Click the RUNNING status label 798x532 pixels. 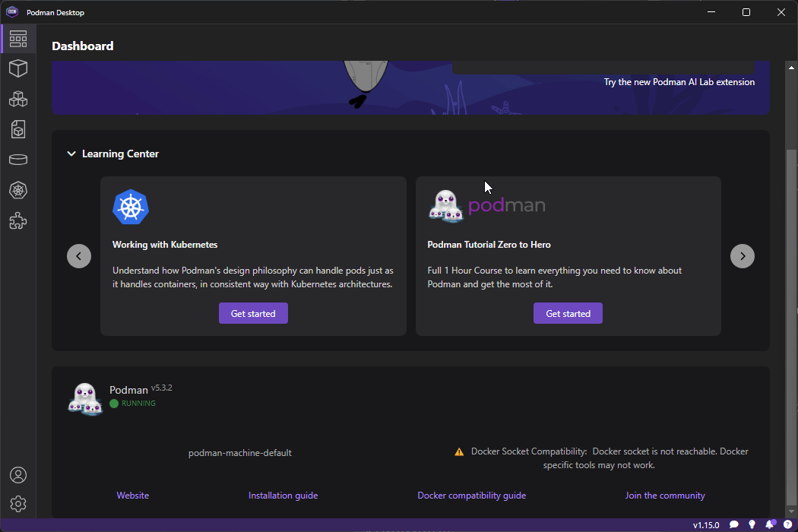pos(138,404)
